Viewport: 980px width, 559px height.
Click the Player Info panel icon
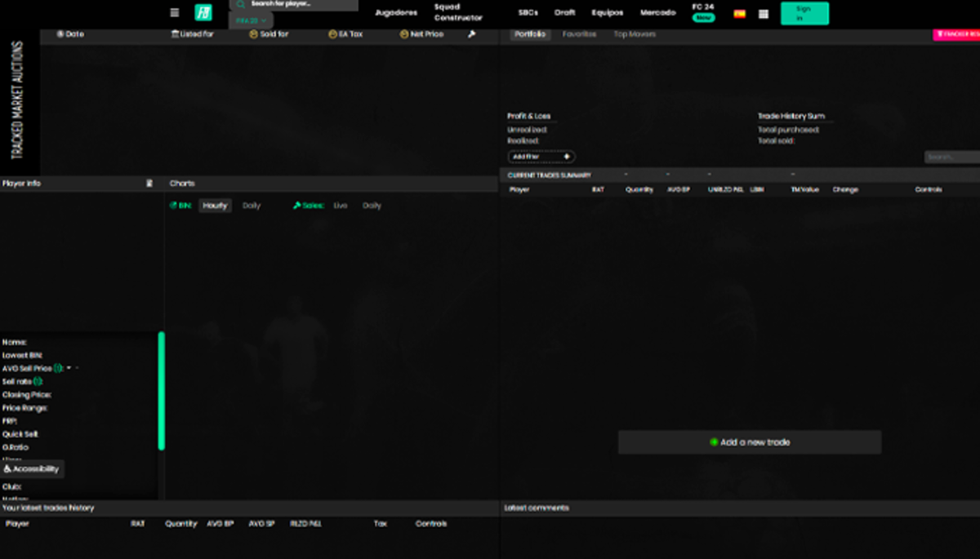149,184
